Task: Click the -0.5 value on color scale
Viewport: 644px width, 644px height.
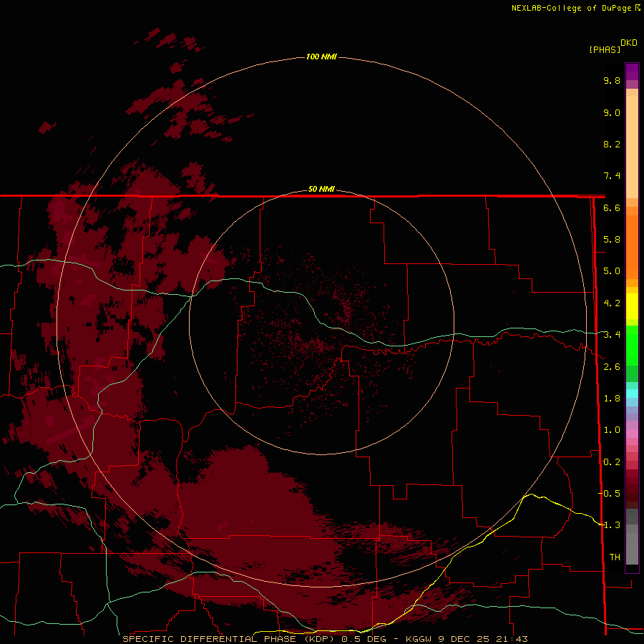Action: click(x=609, y=493)
